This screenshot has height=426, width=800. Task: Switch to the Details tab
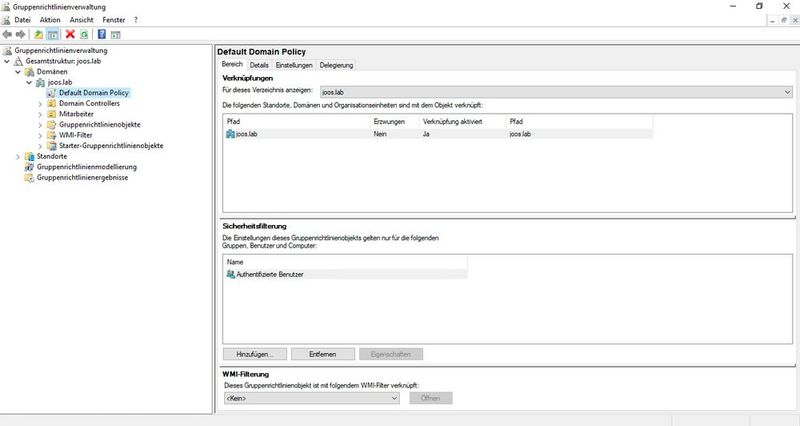click(259, 65)
